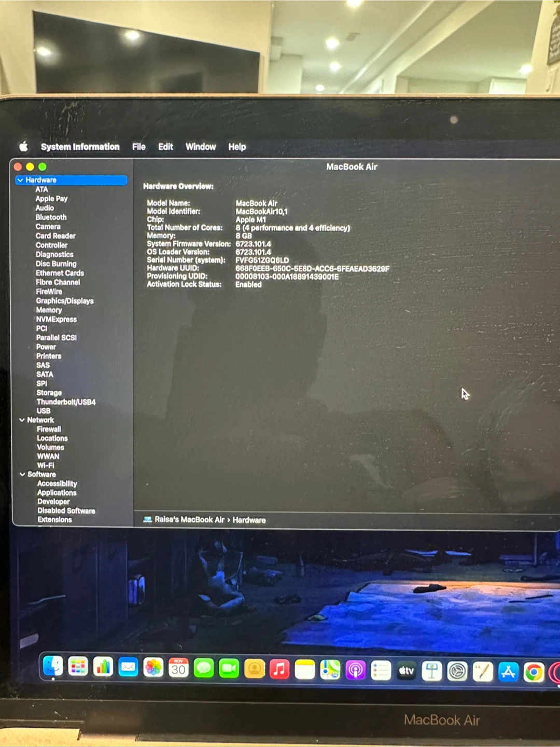Open System Preferences gear icon in dock
The image size is (560, 747).
click(457, 671)
